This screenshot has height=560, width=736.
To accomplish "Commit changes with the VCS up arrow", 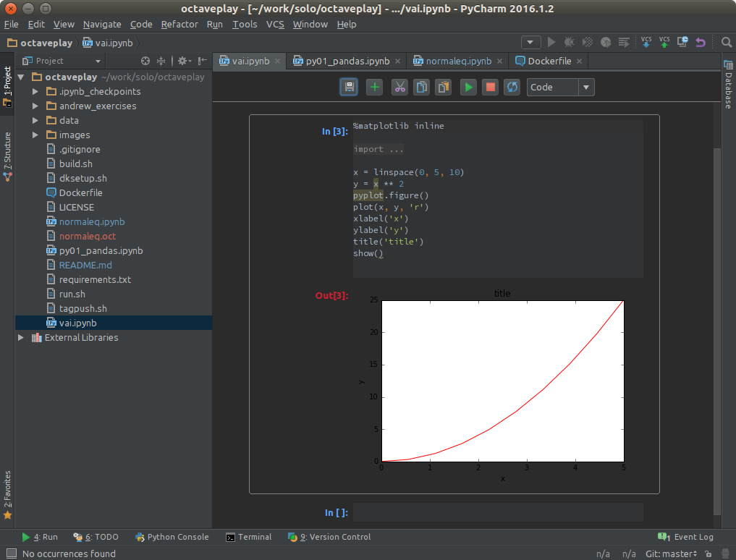I will point(664,42).
